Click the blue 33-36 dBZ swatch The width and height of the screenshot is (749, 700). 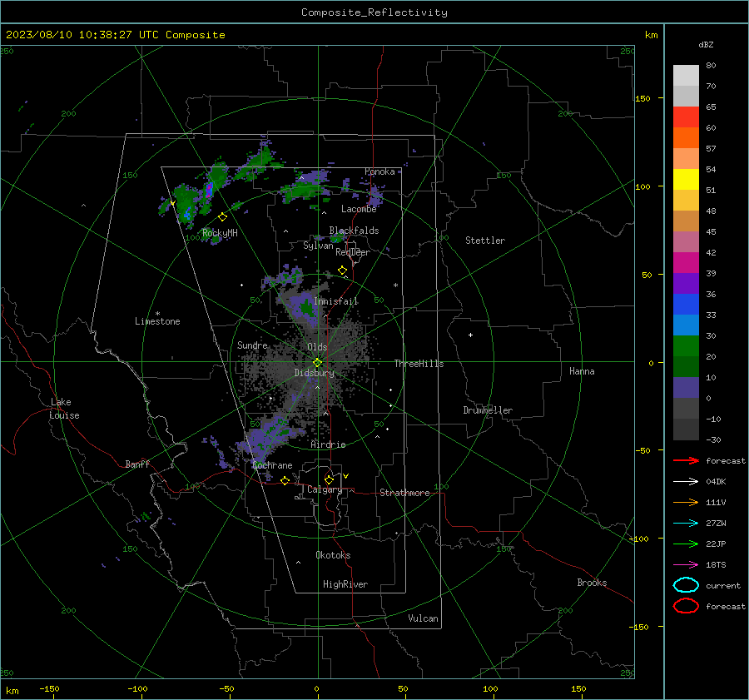pos(686,305)
